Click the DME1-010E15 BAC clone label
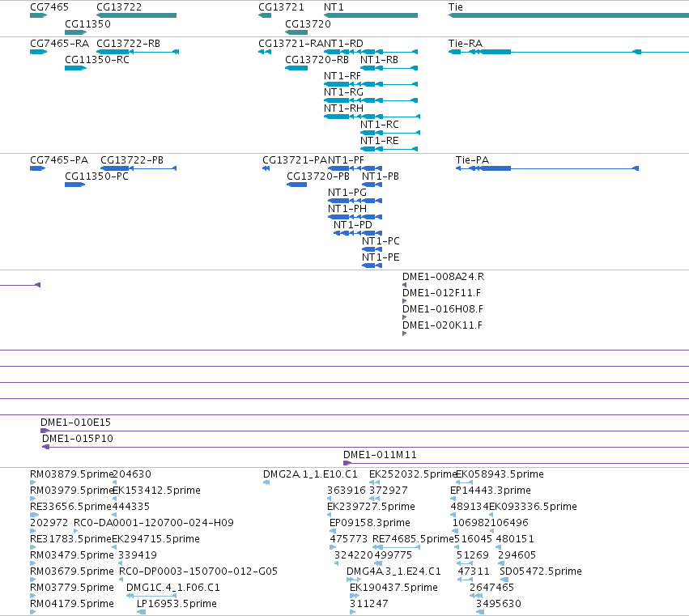Viewport: 689px width, 616px height. click(75, 423)
